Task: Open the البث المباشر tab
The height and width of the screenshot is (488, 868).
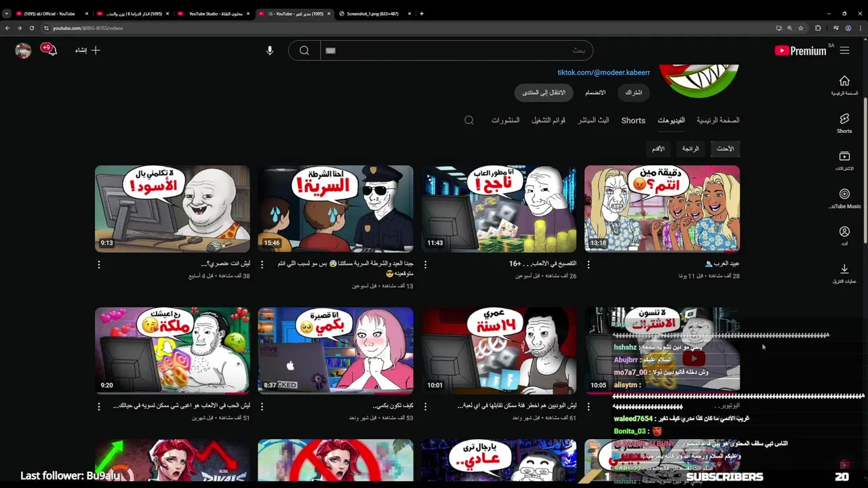Action: point(593,120)
